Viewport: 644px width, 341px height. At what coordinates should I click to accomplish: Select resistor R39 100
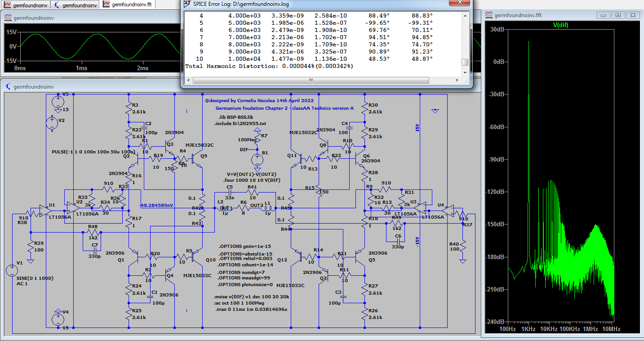click(30, 247)
